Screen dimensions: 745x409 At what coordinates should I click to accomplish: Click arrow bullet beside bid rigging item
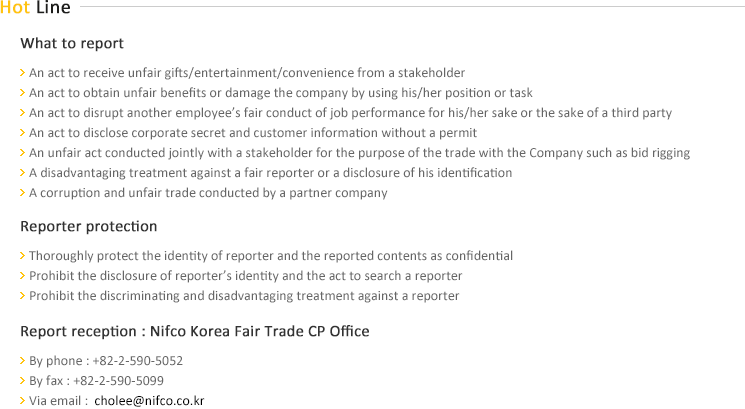point(22,152)
